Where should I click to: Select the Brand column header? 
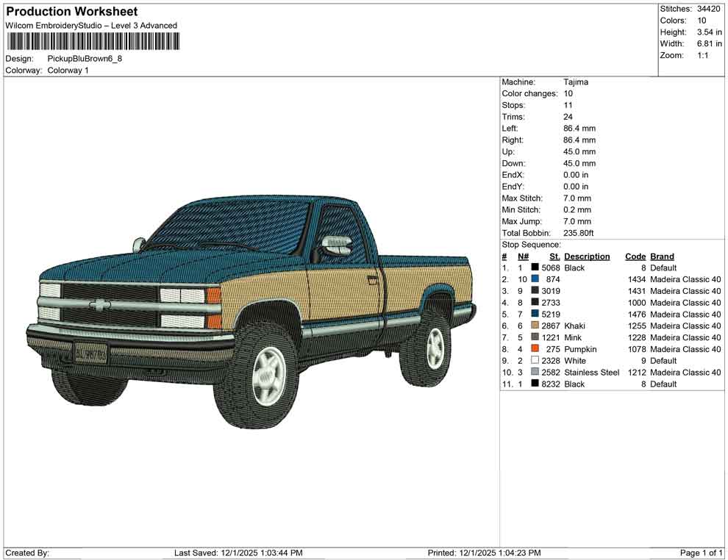661,256
